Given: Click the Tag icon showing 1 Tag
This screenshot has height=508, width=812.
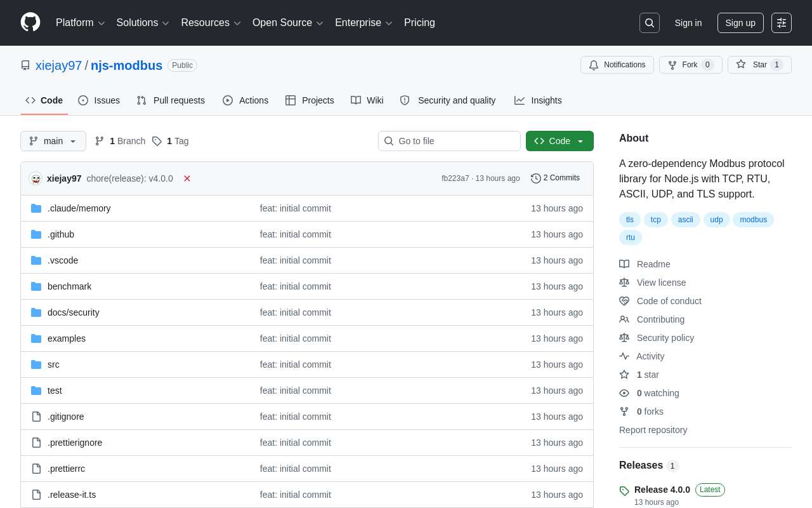Looking at the screenshot, I should click(157, 141).
